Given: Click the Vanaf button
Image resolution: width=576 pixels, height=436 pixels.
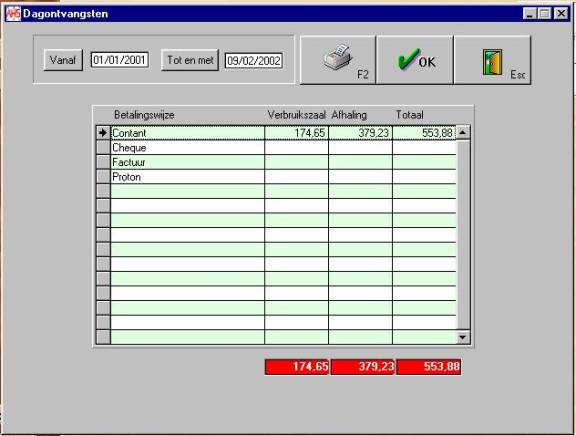Looking at the screenshot, I should (x=63, y=60).
